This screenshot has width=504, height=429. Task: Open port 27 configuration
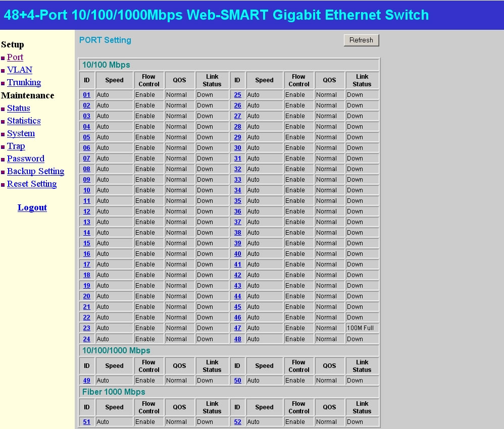(237, 116)
